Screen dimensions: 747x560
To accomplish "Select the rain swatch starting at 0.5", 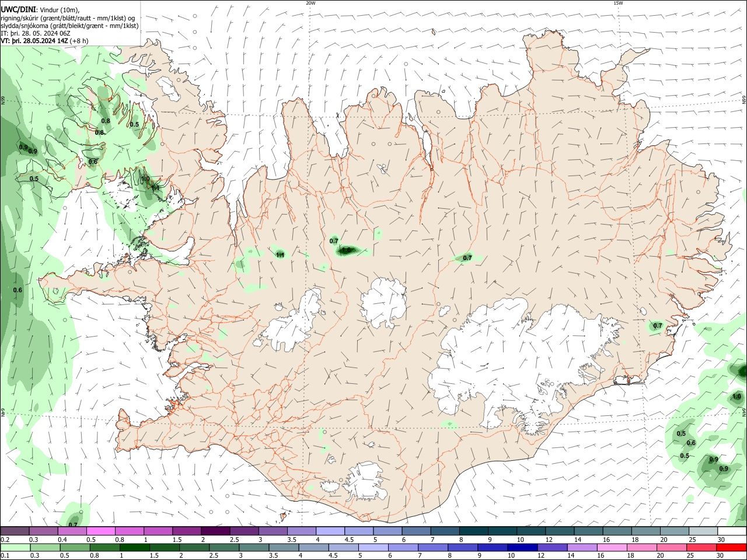I will (75, 548).
